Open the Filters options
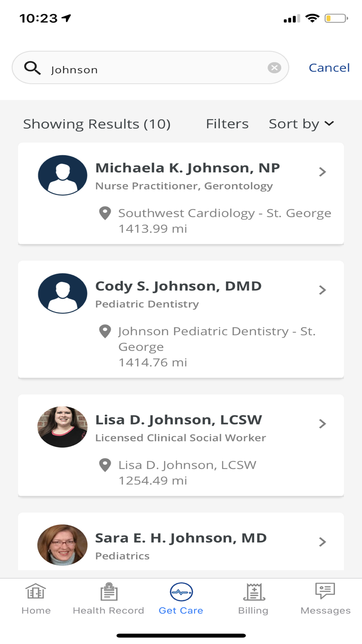 pyautogui.click(x=227, y=124)
